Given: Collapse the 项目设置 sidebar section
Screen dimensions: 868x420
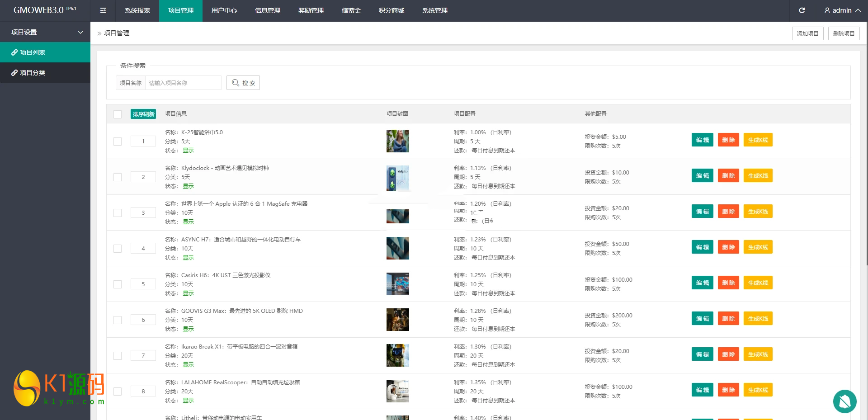Looking at the screenshot, I should click(80, 32).
